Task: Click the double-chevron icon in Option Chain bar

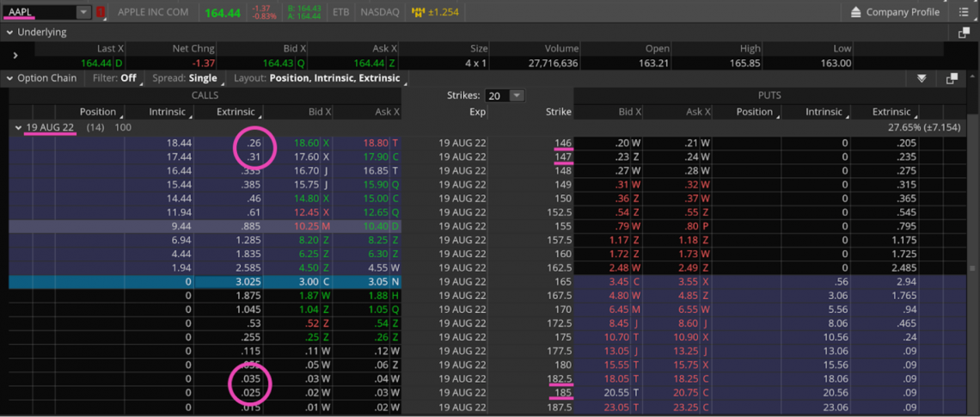Action: click(x=922, y=78)
